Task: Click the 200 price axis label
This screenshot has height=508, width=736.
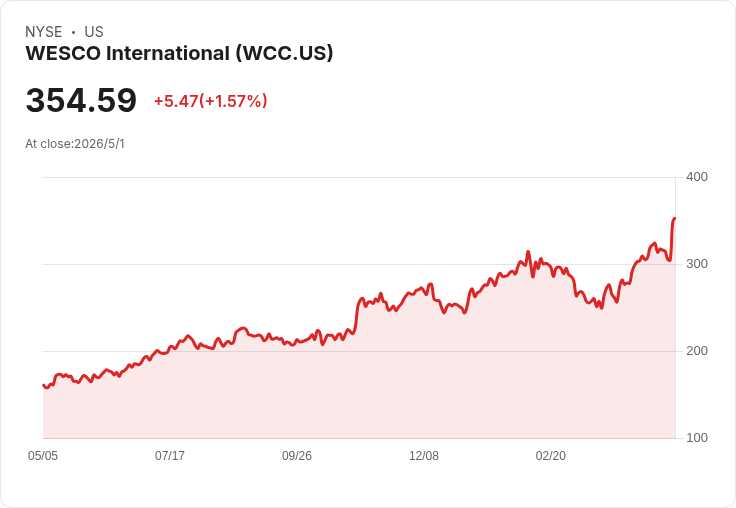Action: coord(697,351)
